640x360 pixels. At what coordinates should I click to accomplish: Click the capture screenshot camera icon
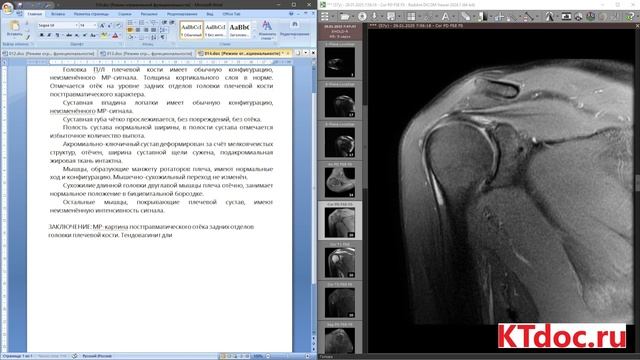point(566,16)
